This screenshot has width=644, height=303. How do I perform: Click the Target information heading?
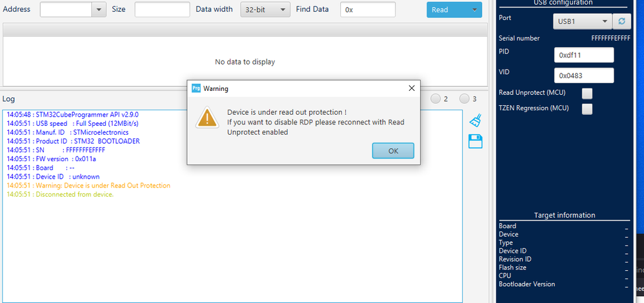coord(565,215)
